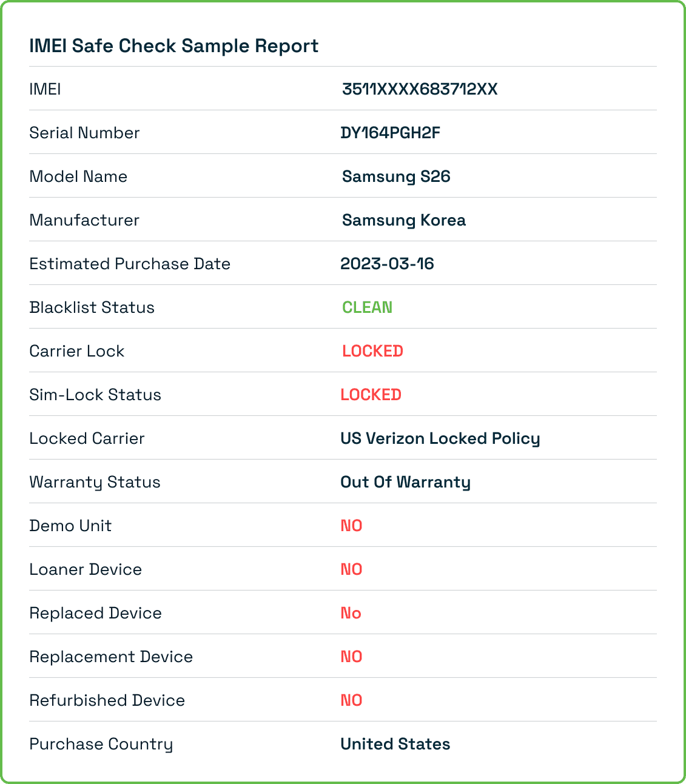This screenshot has height=784, width=686.
Task: Select the Samsung S26 model name
Action: coord(396,176)
